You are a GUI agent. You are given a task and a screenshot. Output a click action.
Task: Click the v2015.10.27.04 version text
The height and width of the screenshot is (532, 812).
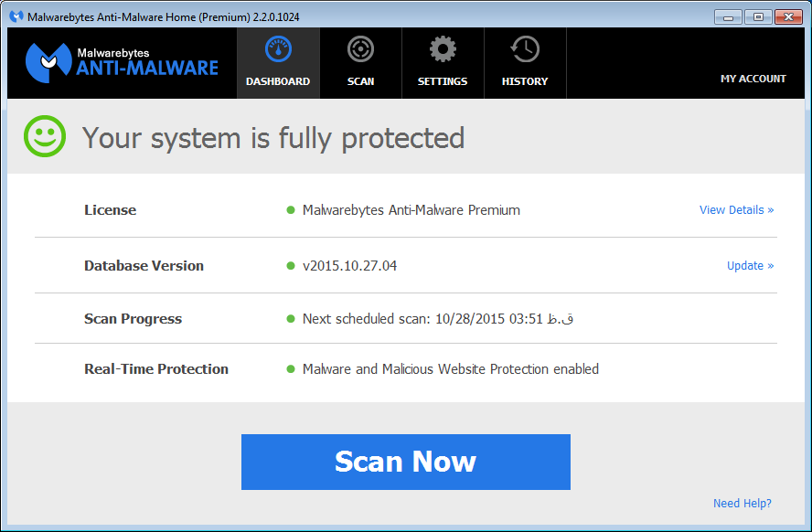click(x=349, y=265)
